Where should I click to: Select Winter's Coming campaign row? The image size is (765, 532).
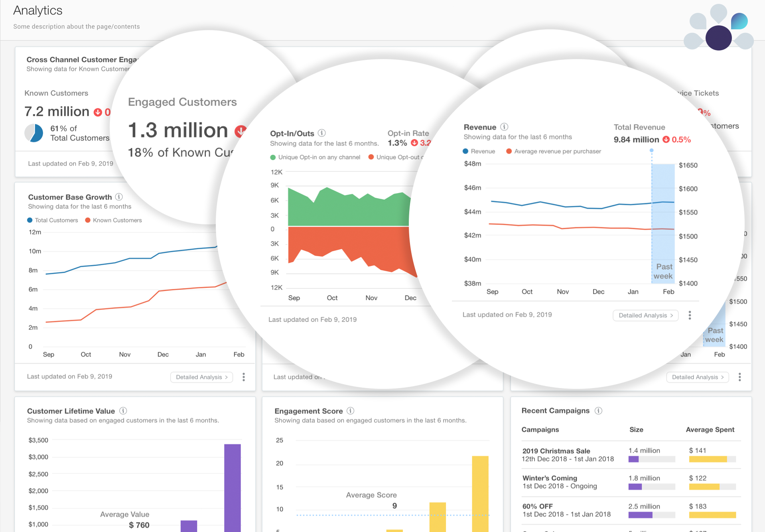(631, 483)
